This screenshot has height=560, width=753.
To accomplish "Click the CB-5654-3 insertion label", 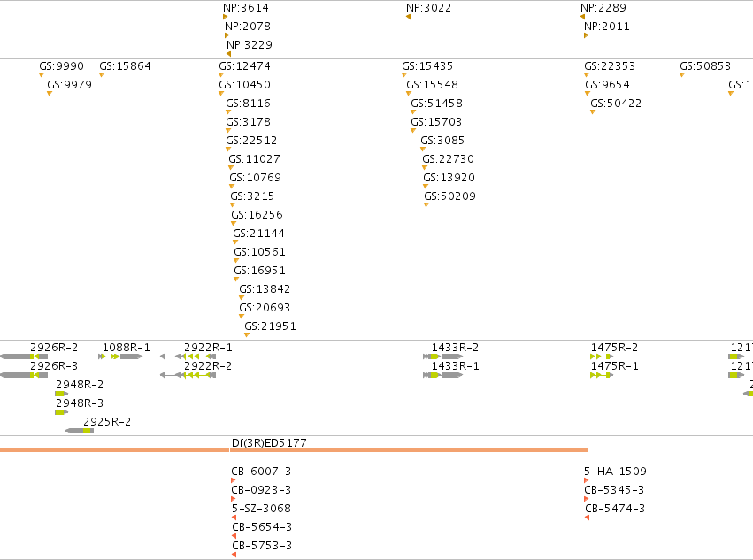I will [x=262, y=527].
